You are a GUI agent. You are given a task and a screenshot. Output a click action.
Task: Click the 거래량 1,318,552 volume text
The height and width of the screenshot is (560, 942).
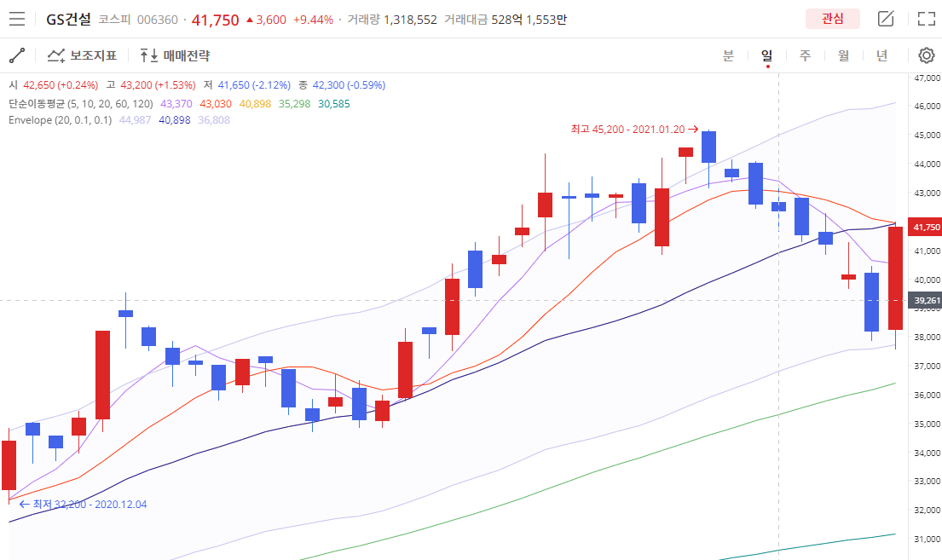point(392,20)
